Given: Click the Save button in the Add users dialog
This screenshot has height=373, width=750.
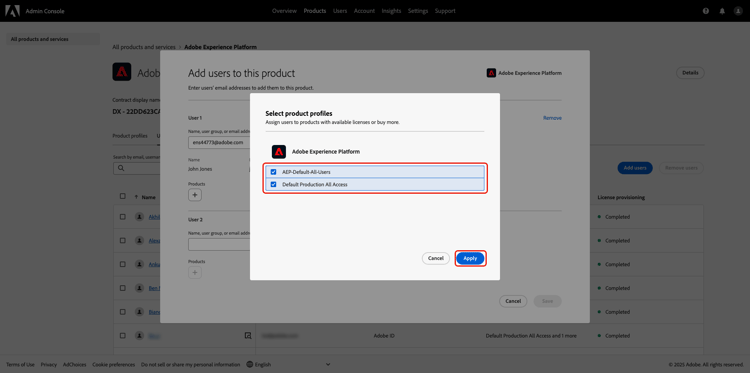Looking at the screenshot, I should click(x=548, y=301).
